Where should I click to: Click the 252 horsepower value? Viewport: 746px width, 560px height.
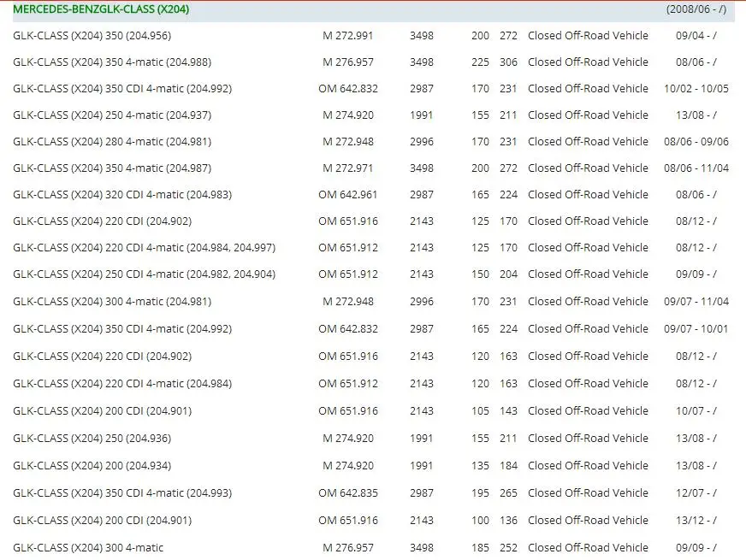508,548
